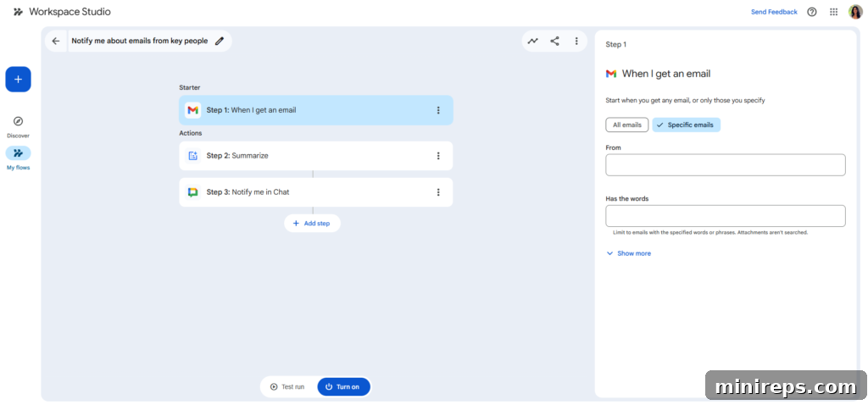The image size is (868, 405).
Task: Open the user account avatar
Action: tap(855, 12)
